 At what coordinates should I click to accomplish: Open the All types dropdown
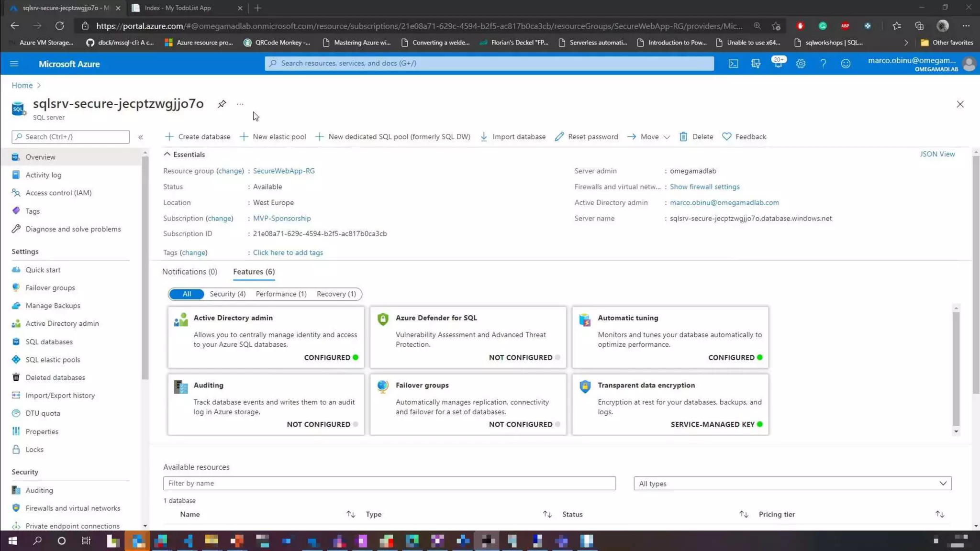click(792, 484)
